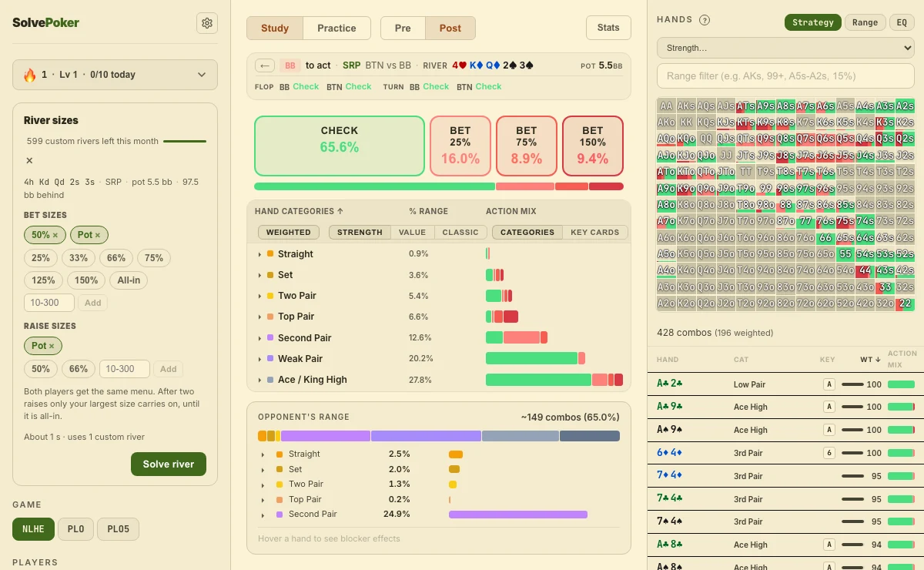Add the 150% bet size option

(86, 280)
